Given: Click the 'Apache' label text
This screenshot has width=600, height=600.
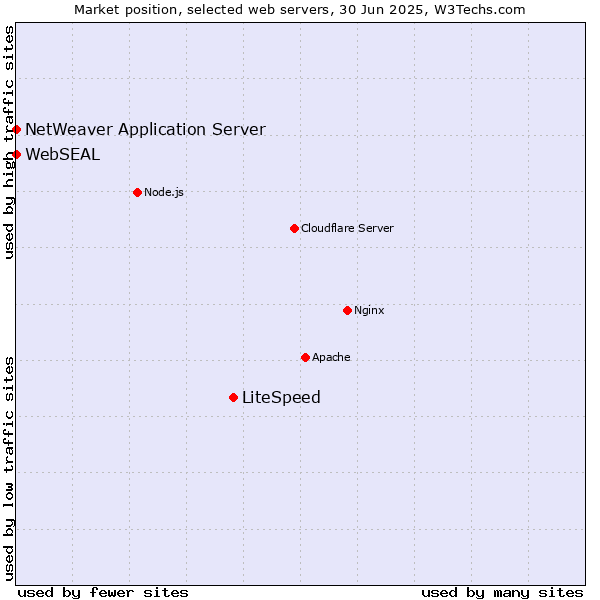Looking at the screenshot, I should click(x=331, y=357).
